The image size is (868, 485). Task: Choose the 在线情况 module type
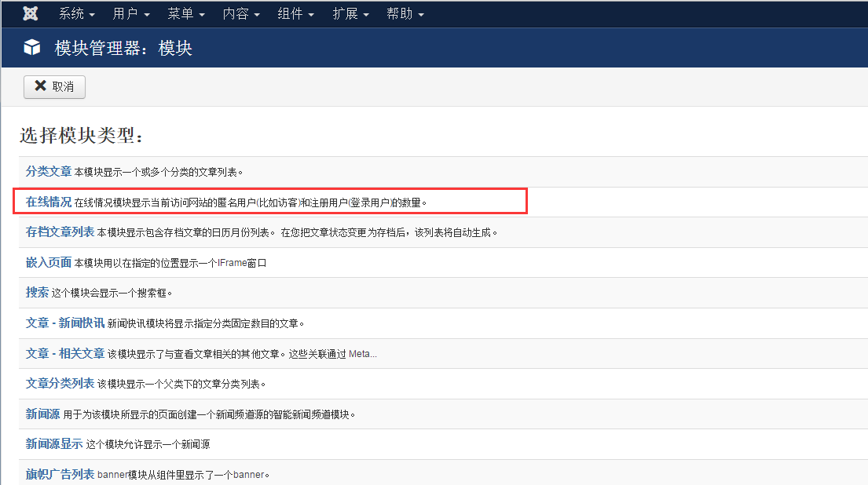click(49, 202)
